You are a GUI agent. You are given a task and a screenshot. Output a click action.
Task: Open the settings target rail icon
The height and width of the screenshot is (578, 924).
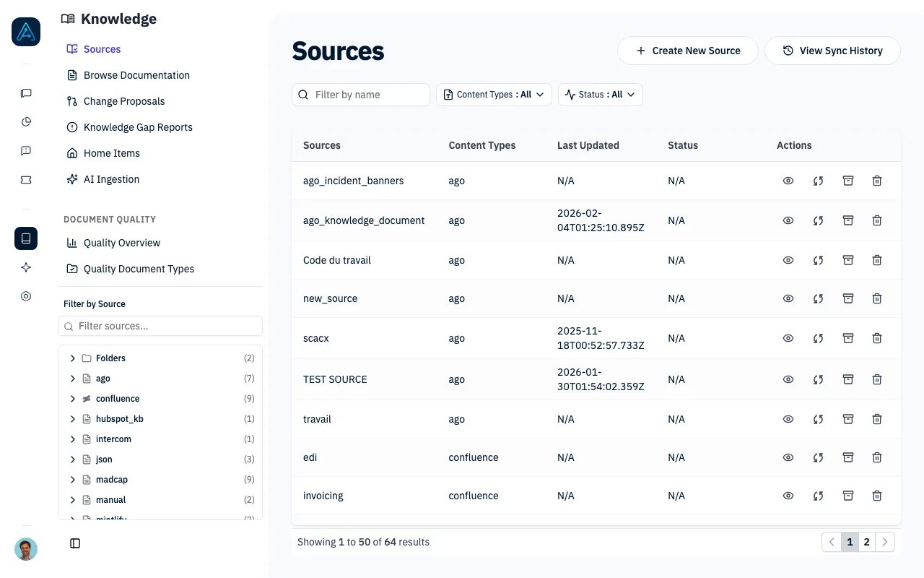point(26,296)
